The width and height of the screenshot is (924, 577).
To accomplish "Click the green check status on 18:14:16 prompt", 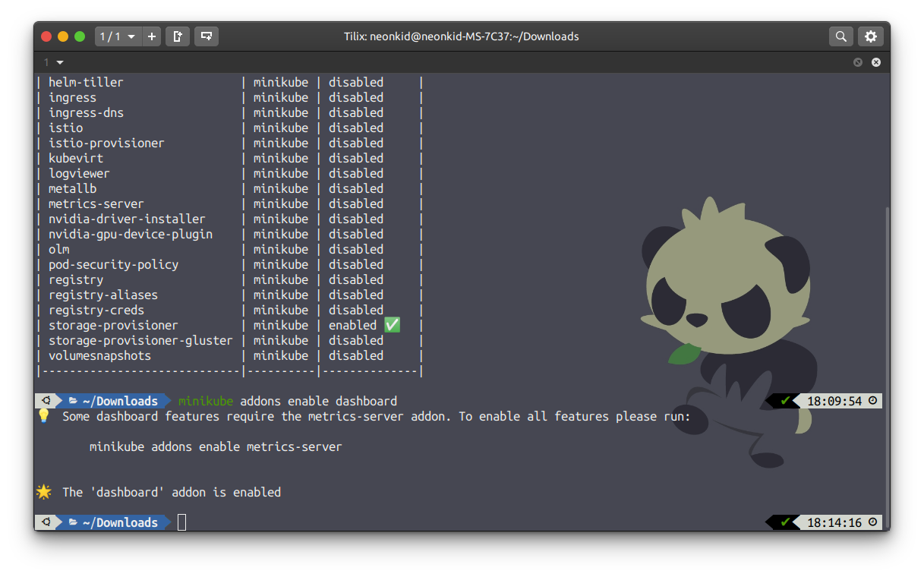I will [x=785, y=522].
